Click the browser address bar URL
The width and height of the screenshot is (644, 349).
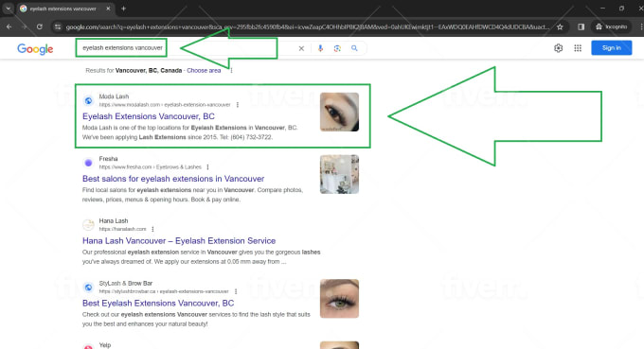point(307,26)
